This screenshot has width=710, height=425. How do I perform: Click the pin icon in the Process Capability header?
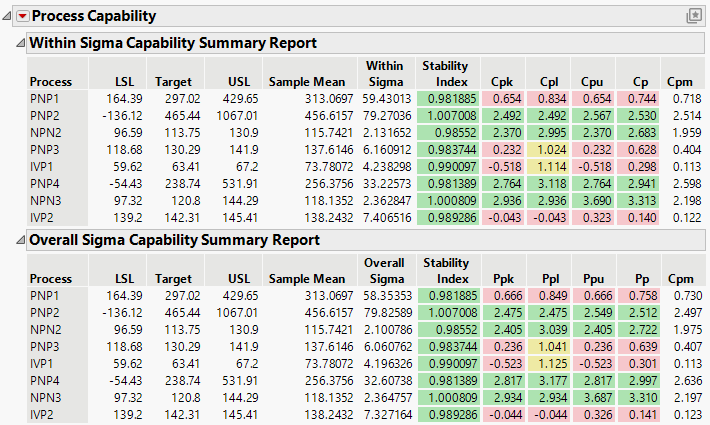click(x=695, y=16)
